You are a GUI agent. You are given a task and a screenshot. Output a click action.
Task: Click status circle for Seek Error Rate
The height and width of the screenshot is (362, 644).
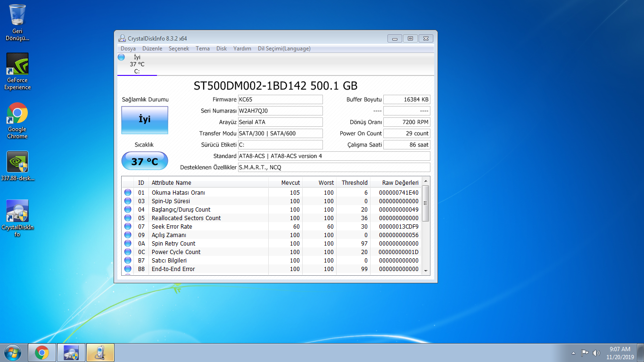pyautogui.click(x=128, y=226)
